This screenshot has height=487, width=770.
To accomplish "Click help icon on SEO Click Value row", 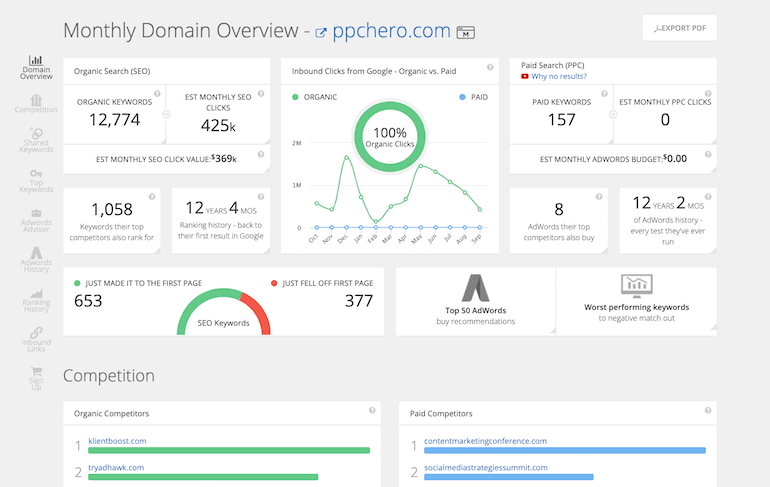I will (261, 154).
